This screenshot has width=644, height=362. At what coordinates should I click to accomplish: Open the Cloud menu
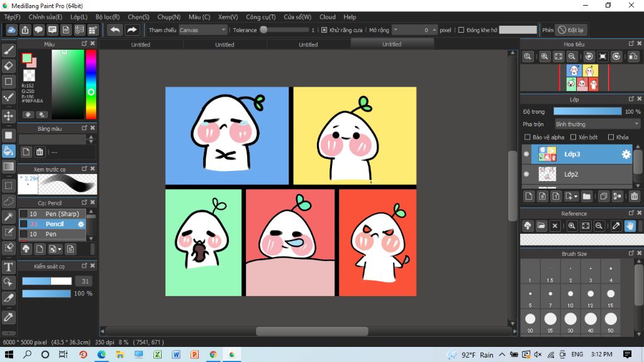(x=327, y=17)
